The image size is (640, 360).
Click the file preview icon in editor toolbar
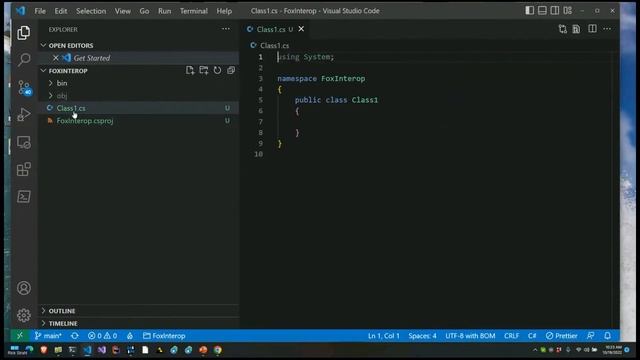[576, 29]
